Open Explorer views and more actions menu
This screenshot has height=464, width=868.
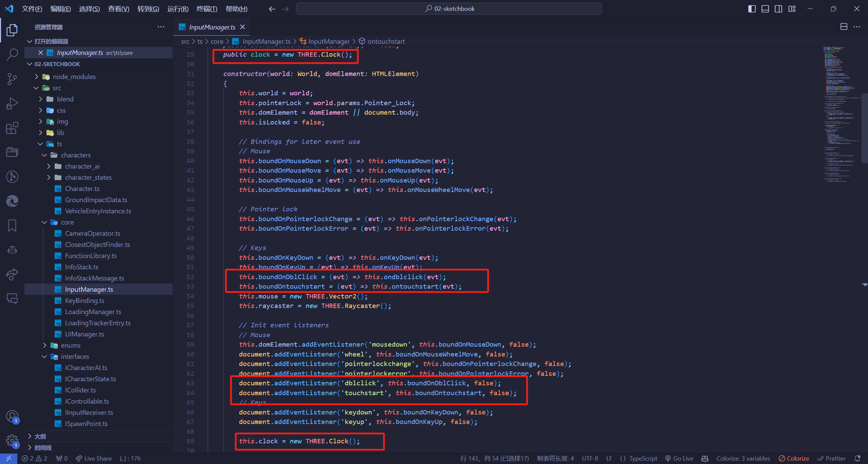161,27
